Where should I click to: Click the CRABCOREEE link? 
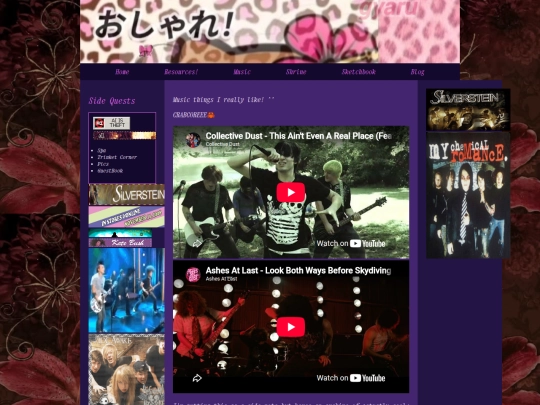click(190, 115)
